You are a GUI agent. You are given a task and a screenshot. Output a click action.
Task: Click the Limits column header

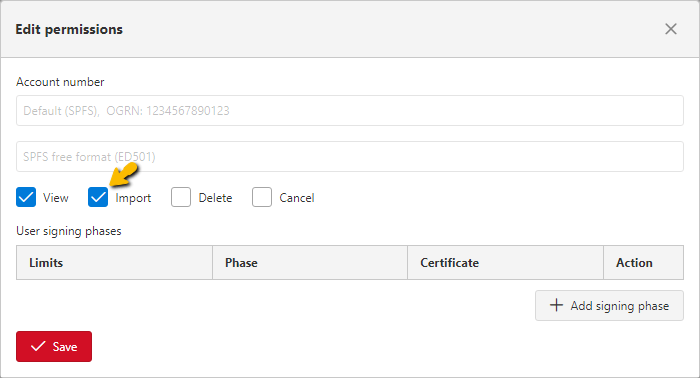[x=114, y=262]
